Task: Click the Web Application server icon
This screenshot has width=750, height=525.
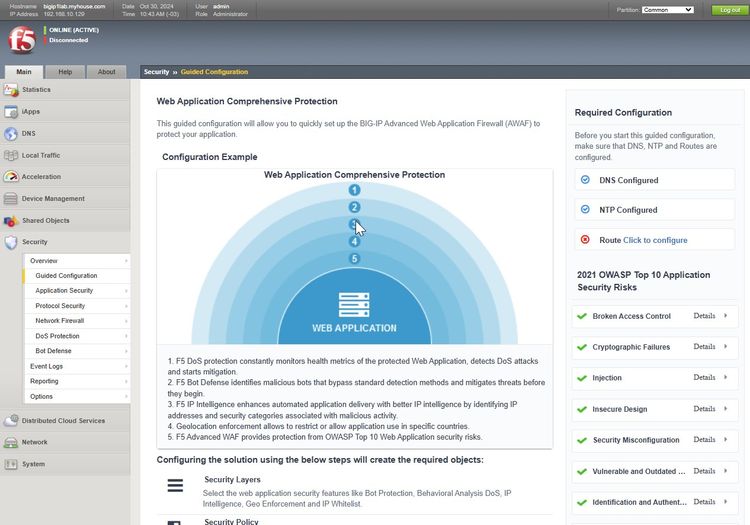Action: point(354,305)
